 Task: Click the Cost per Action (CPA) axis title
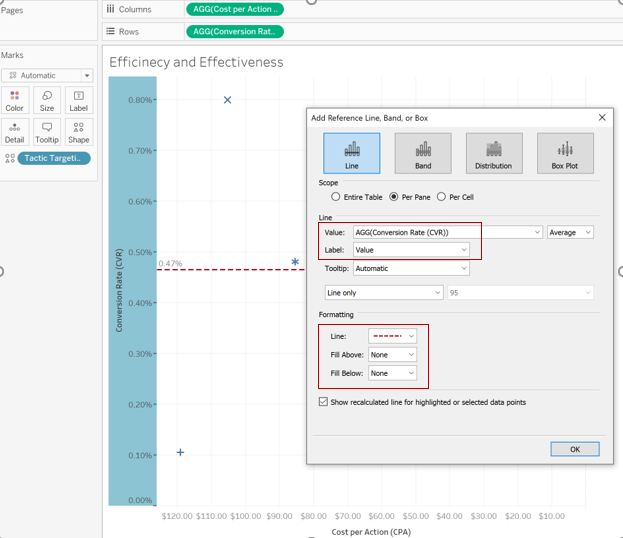point(371,532)
